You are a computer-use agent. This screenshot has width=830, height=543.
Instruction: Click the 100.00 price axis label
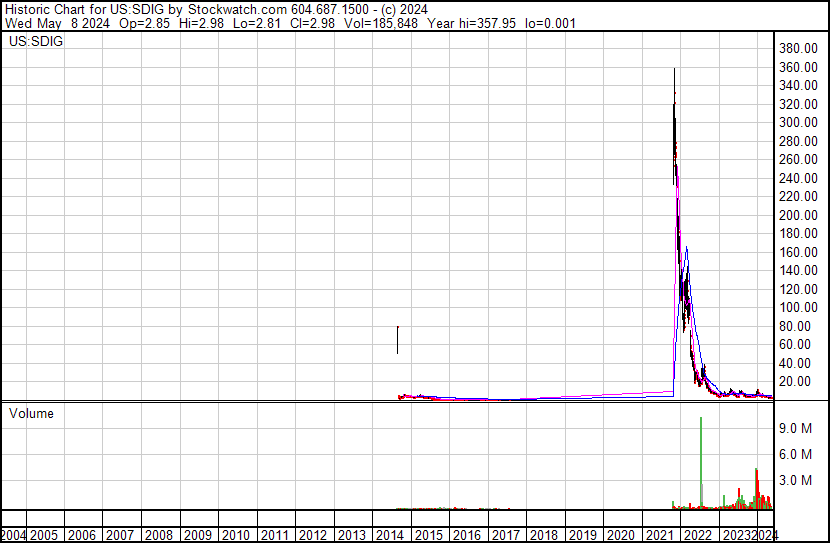(x=798, y=307)
